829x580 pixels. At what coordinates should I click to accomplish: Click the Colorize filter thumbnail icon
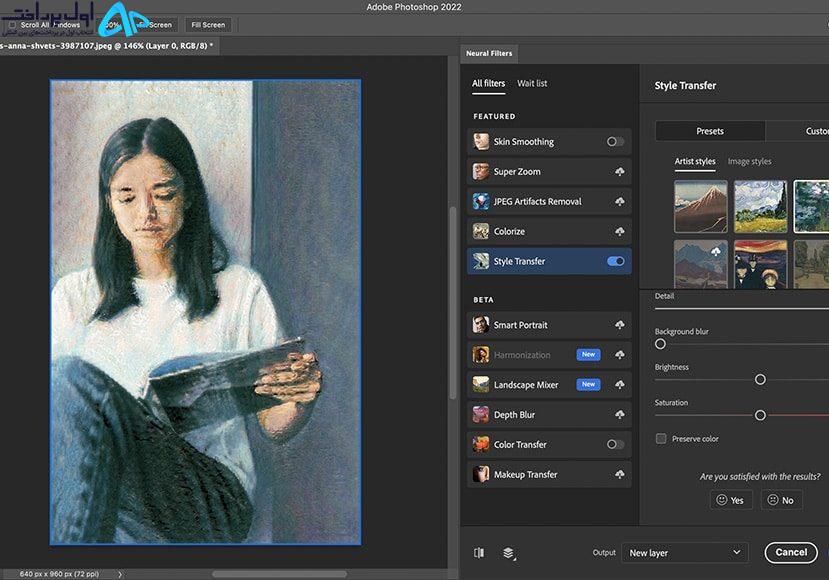[481, 231]
